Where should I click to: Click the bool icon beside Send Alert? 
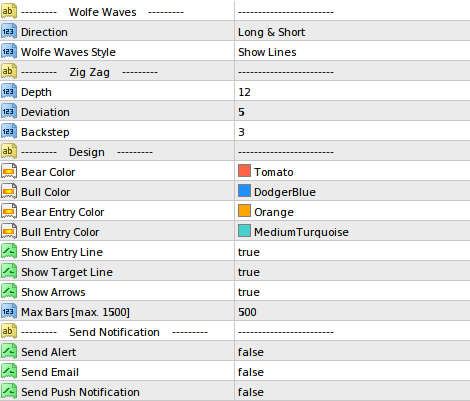point(9,351)
